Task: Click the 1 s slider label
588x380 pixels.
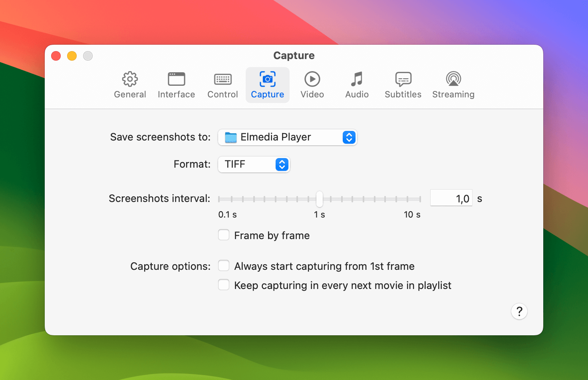Action: click(x=319, y=215)
